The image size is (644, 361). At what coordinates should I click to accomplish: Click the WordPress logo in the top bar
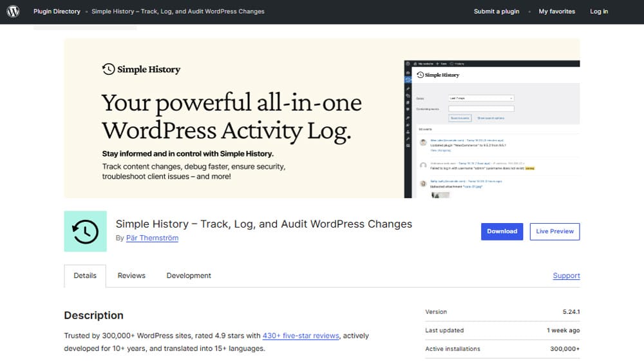point(14,12)
